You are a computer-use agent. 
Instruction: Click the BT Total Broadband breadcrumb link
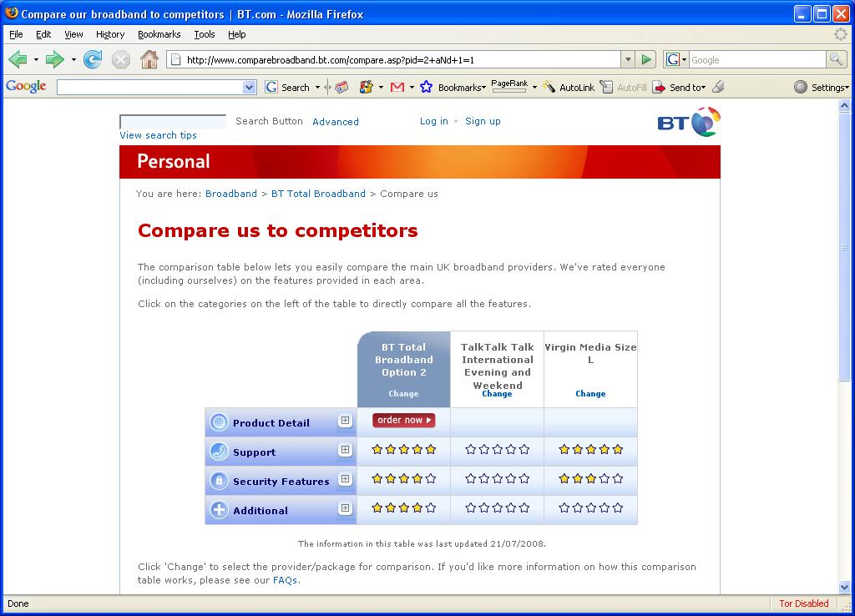pyautogui.click(x=318, y=194)
